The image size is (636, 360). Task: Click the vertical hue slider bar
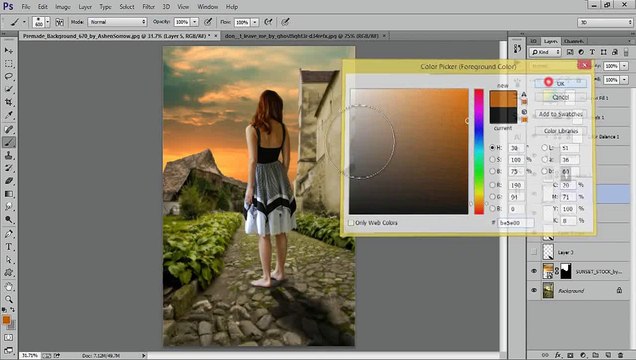tap(479, 151)
